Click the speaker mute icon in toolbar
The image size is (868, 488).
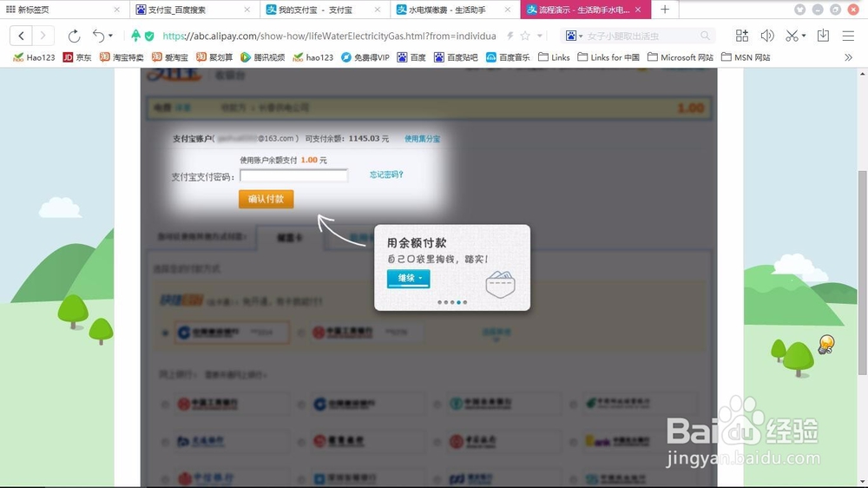(767, 36)
